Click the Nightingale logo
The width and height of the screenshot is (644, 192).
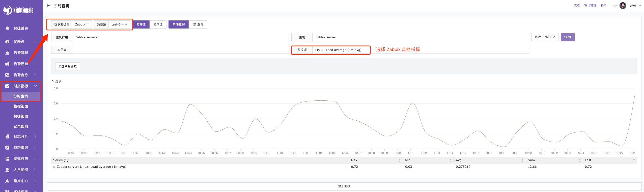18,10
